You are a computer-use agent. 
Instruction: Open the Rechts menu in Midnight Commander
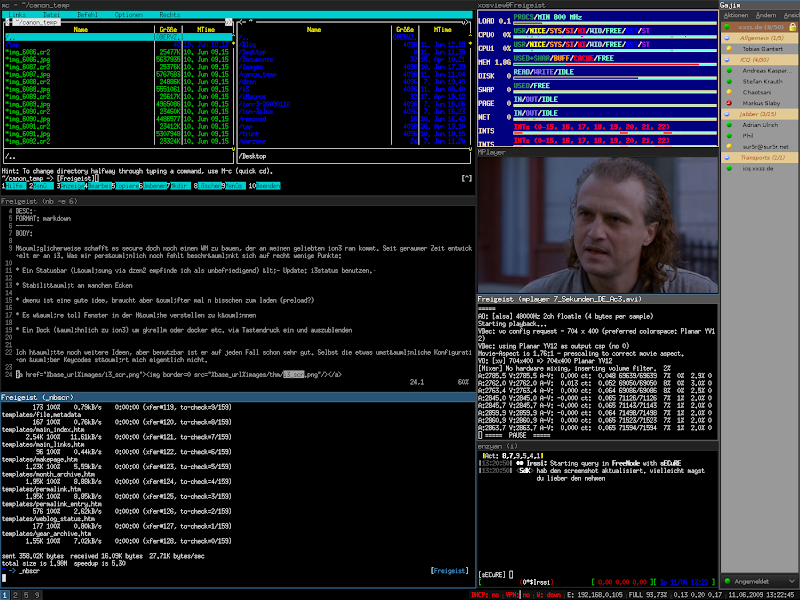pos(170,15)
